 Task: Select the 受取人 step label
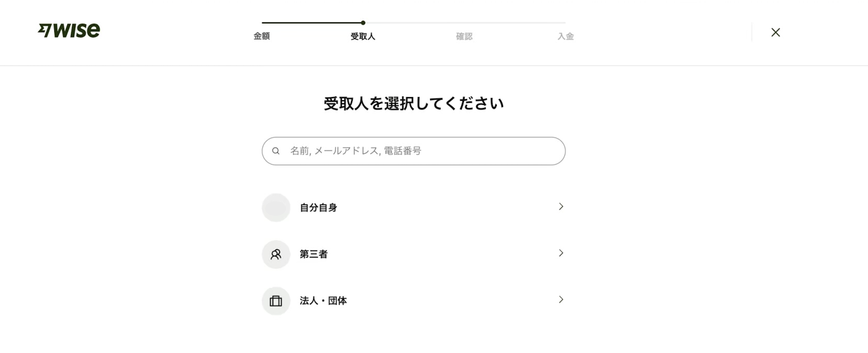pyautogui.click(x=363, y=36)
